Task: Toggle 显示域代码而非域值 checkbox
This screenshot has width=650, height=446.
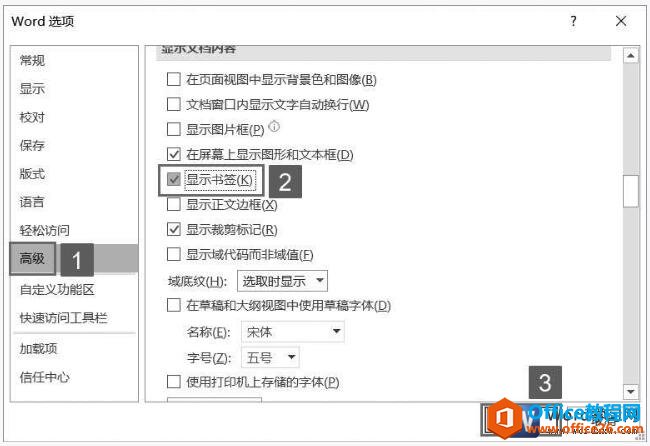Action: click(x=174, y=254)
